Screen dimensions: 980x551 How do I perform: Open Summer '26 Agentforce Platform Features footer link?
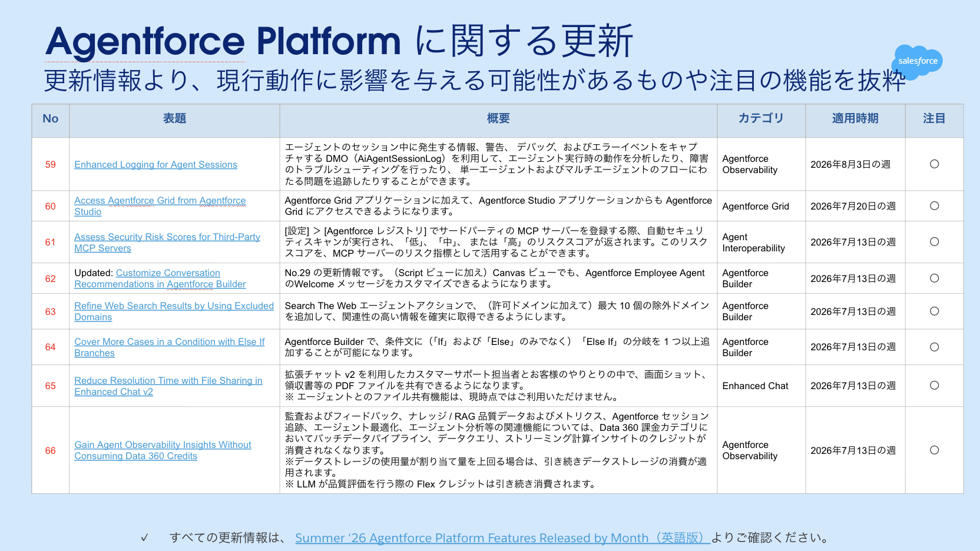pyautogui.click(x=502, y=537)
